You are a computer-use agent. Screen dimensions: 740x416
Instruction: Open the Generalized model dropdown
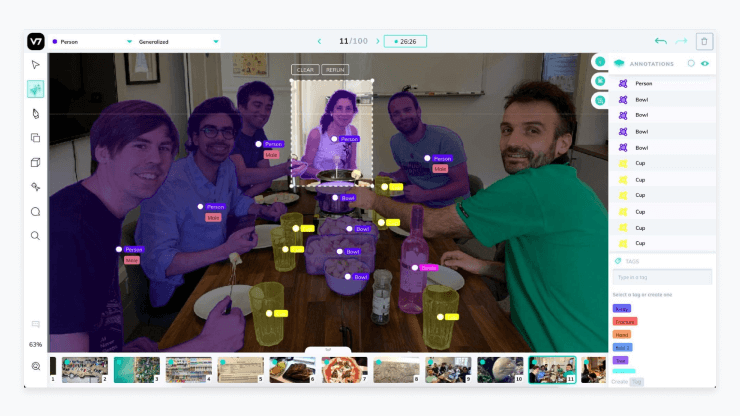point(177,42)
